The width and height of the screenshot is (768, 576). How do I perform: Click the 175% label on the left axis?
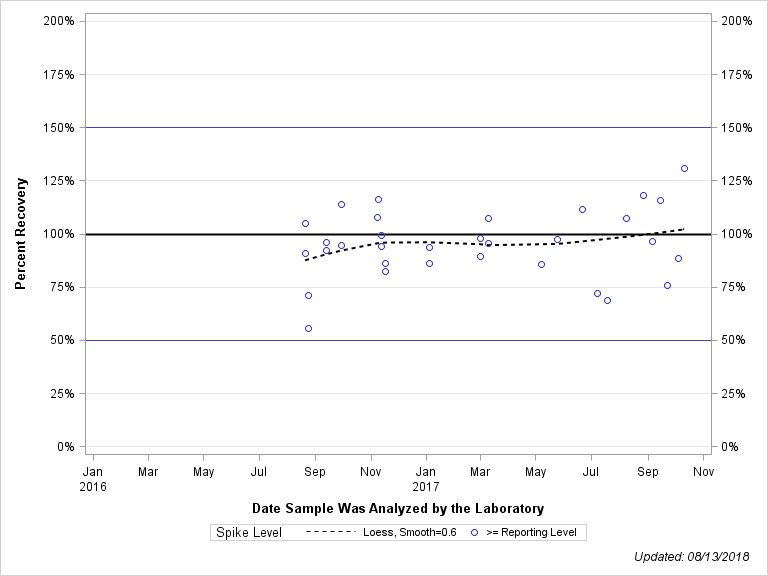(x=59, y=74)
